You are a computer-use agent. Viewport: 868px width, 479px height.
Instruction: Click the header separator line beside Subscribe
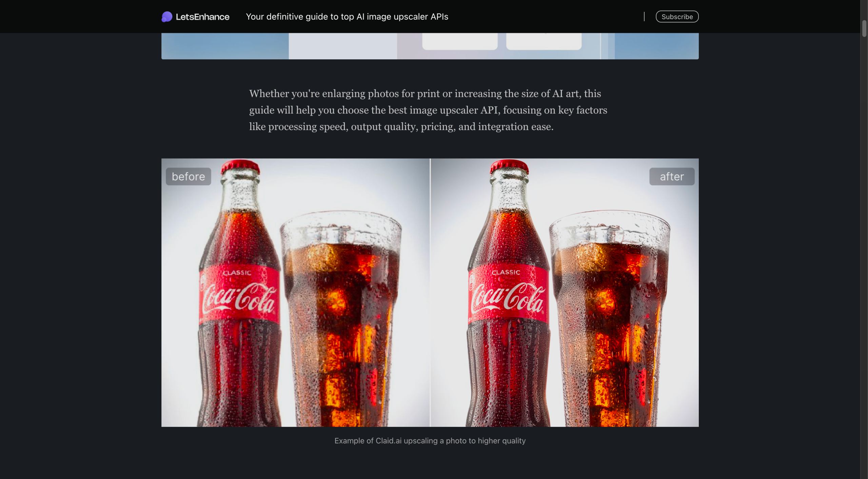click(644, 17)
